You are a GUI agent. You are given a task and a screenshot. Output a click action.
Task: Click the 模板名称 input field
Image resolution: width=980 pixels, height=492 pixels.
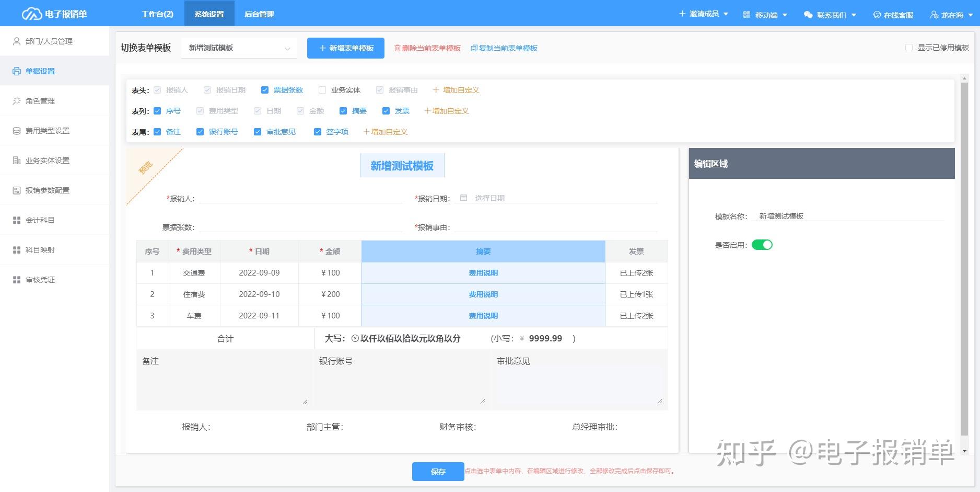(848, 216)
